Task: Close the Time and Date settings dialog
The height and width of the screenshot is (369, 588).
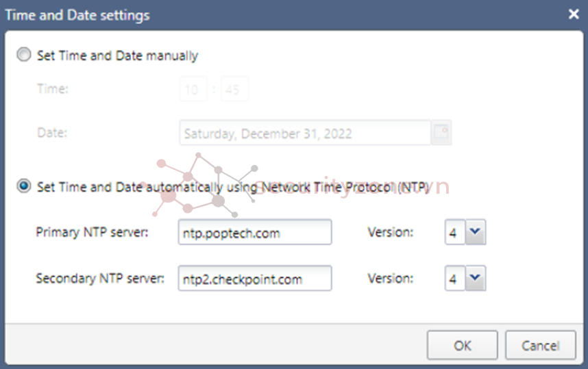Action: (x=574, y=14)
